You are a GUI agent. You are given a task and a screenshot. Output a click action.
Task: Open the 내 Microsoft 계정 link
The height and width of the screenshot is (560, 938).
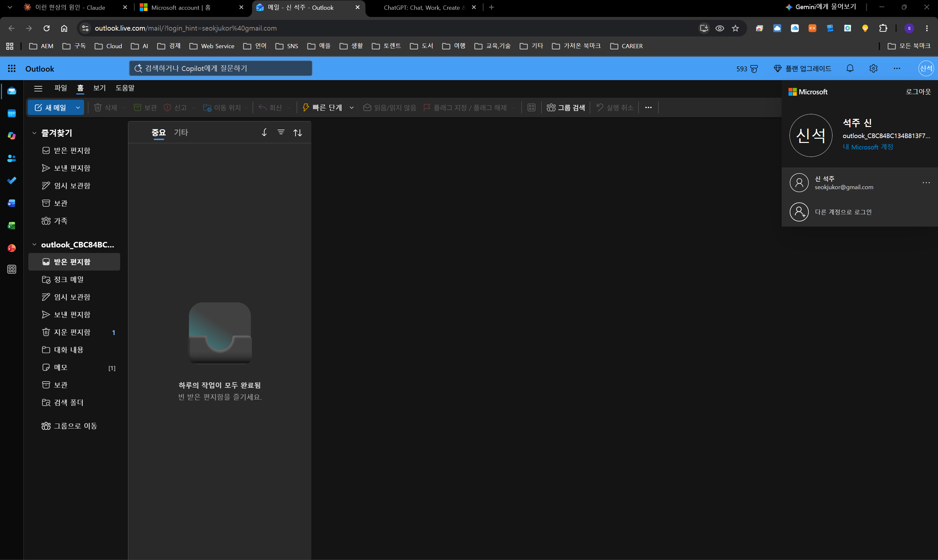point(868,147)
